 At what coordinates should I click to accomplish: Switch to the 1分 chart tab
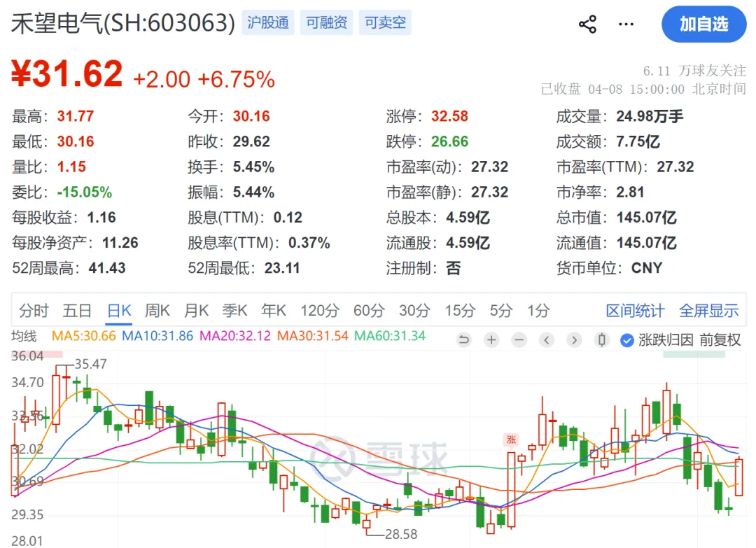[538, 311]
